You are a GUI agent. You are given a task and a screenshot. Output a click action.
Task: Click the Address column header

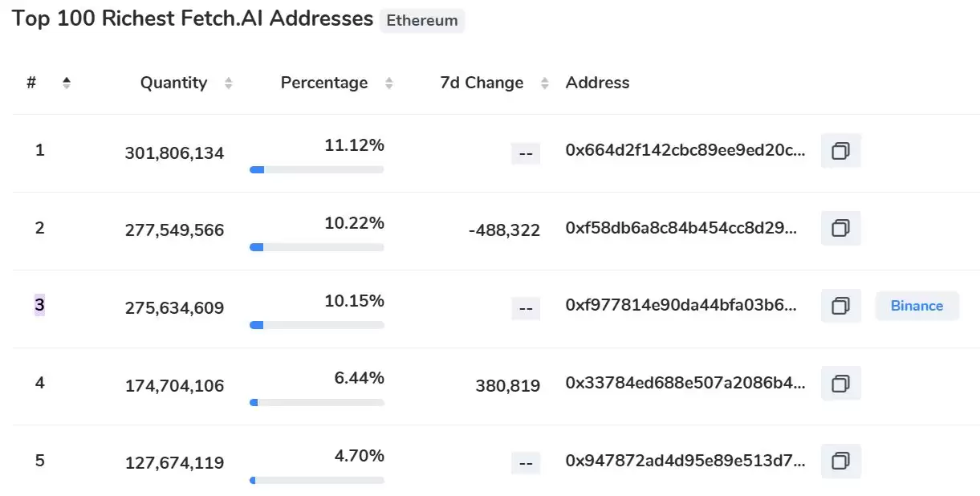click(597, 83)
